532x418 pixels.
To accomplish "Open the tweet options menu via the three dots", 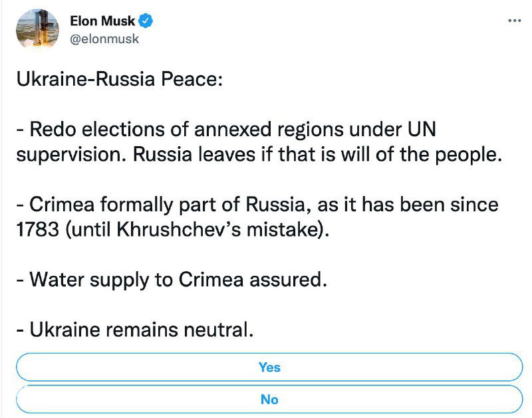I will click(x=514, y=21).
